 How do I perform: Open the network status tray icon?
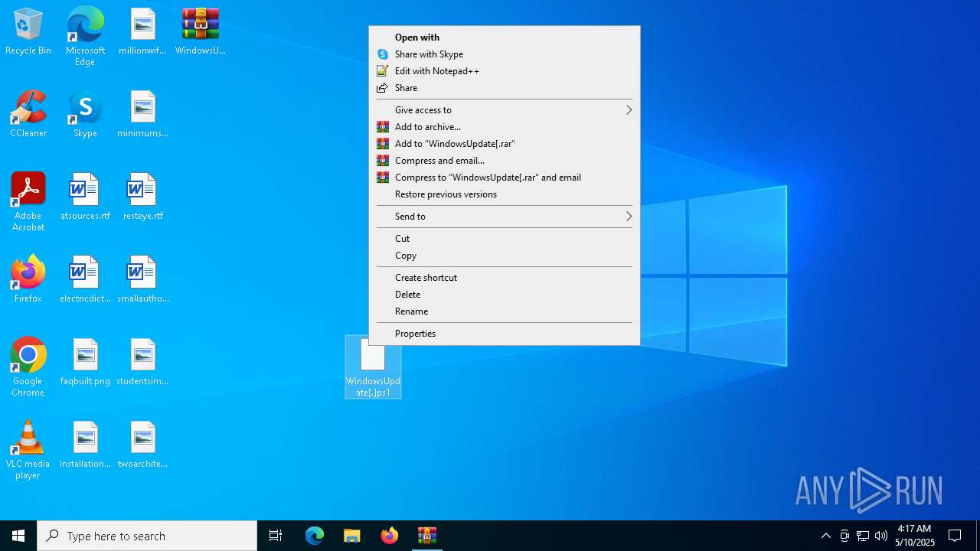pyautogui.click(x=863, y=536)
